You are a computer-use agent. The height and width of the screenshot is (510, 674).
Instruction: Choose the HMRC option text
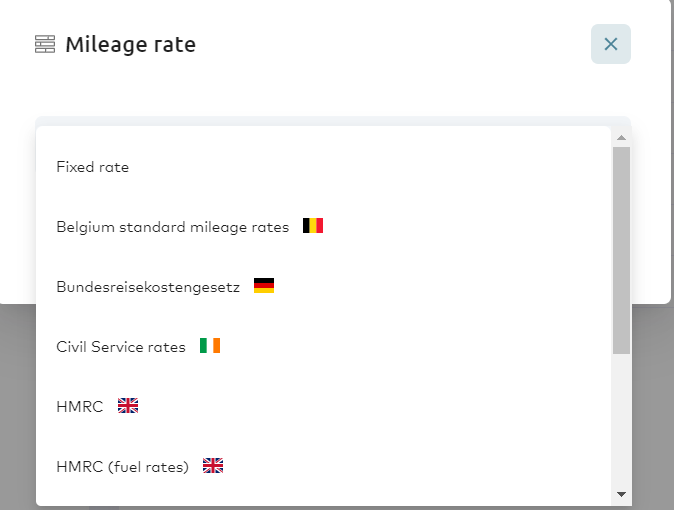80,407
